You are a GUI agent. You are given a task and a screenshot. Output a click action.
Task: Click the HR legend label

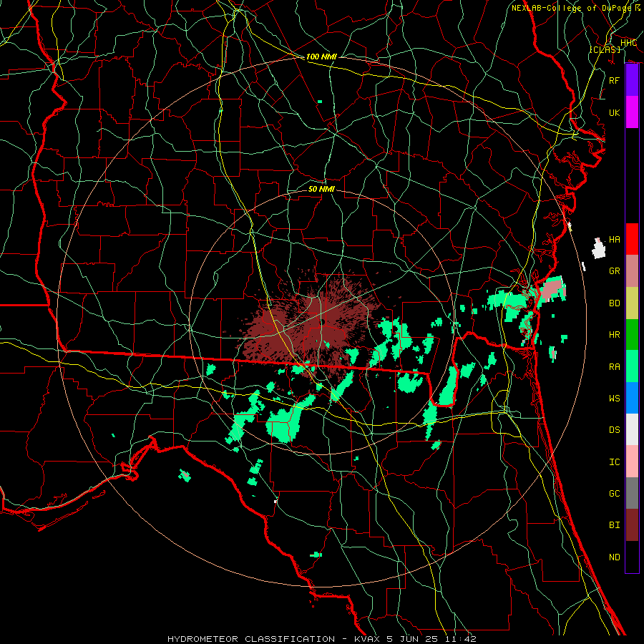click(x=615, y=335)
